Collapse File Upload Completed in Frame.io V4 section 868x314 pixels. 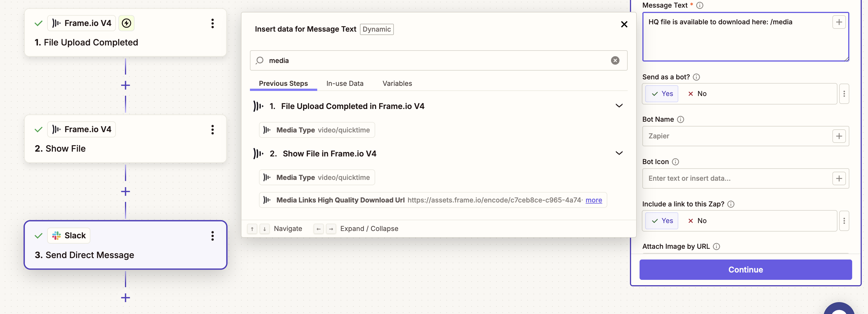[619, 106]
